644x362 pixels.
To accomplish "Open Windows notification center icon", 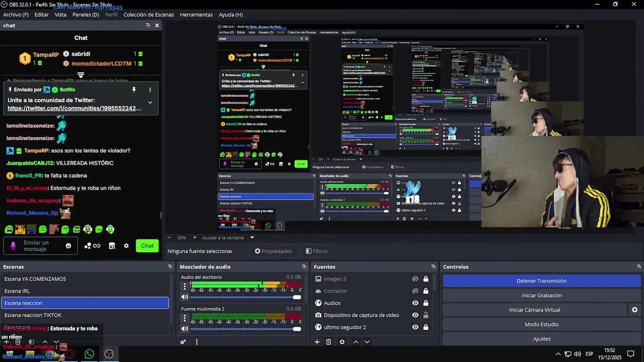I will [630, 354].
